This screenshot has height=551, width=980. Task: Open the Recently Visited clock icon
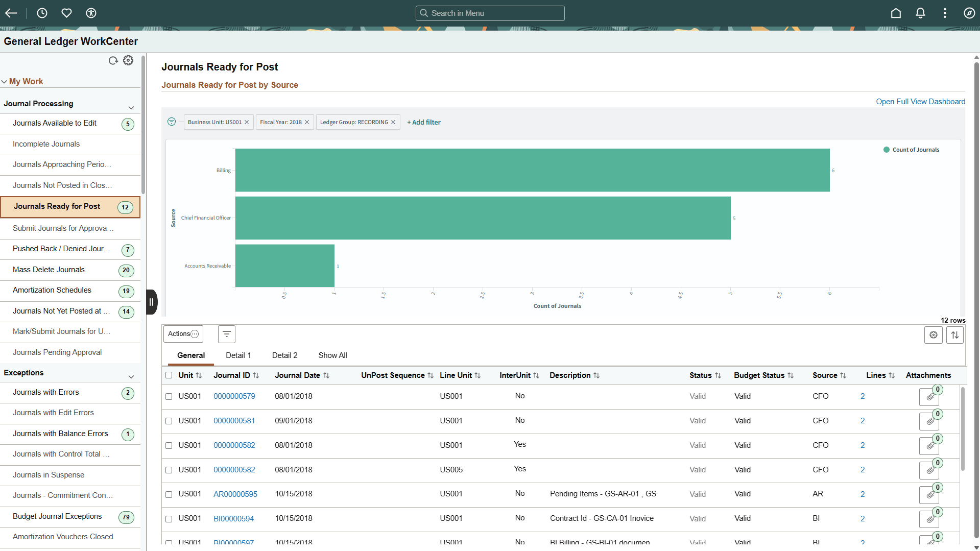pyautogui.click(x=42, y=13)
